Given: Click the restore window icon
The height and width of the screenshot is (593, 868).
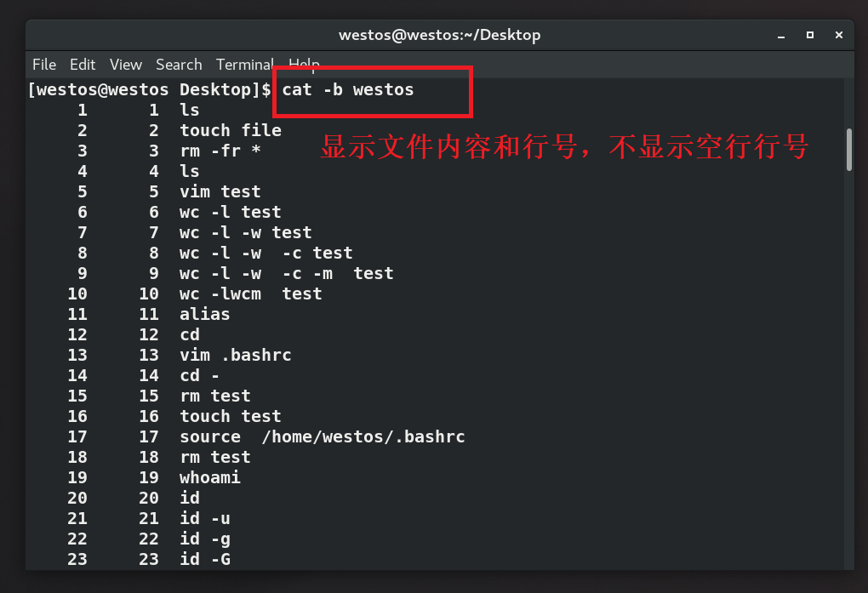Looking at the screenshot, I should pyautogui.click(x=809, y=35).
